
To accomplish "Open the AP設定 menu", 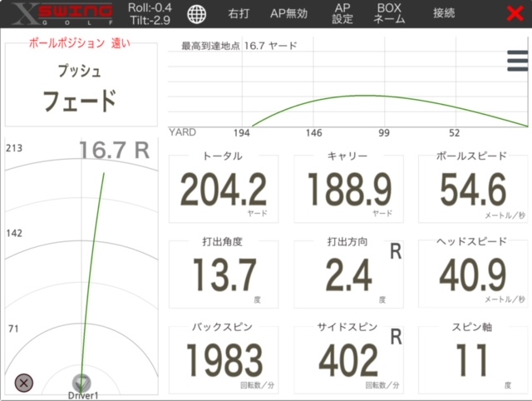I will pos(342,14).
